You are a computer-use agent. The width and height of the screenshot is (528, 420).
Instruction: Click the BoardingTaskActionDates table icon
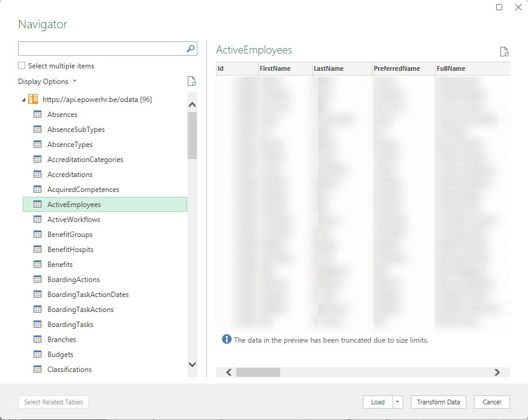coord(37,294)
